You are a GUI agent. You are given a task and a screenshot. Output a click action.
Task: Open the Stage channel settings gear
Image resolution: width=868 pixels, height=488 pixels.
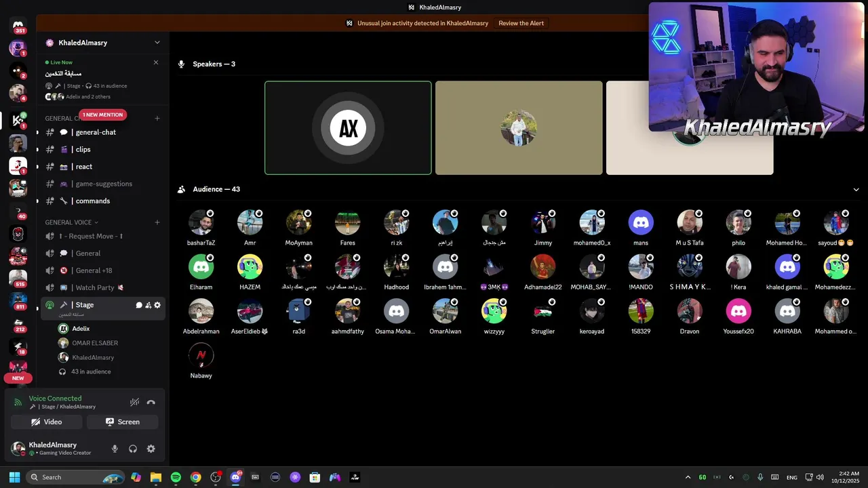157,305
